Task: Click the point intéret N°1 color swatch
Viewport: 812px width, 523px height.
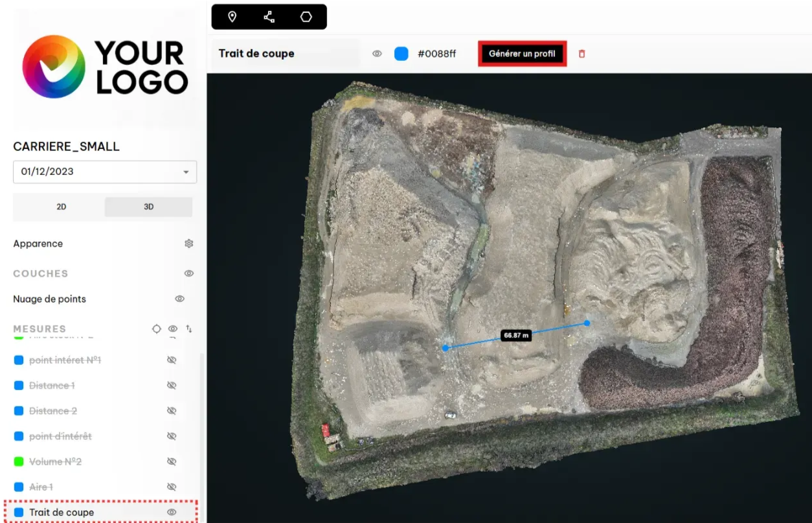Action: tap(19, 360)
